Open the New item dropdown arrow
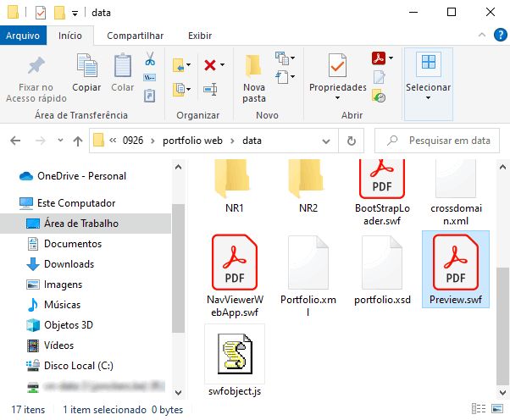 [293, 58]
